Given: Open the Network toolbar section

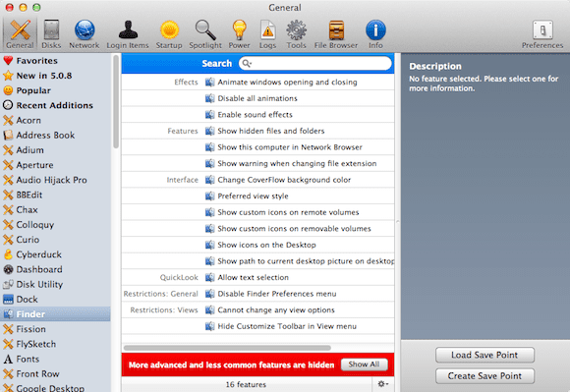Looking at the screenshot, I should (x=85, y=34).
